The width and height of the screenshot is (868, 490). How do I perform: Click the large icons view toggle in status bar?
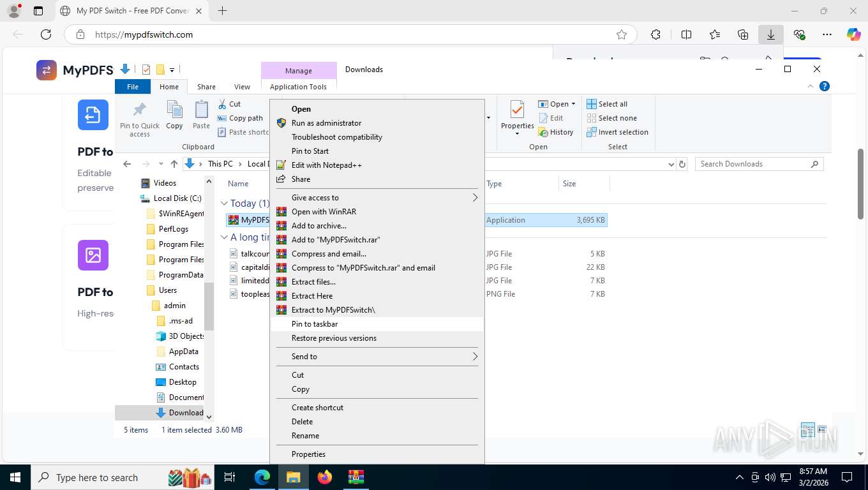pos(822,429)
